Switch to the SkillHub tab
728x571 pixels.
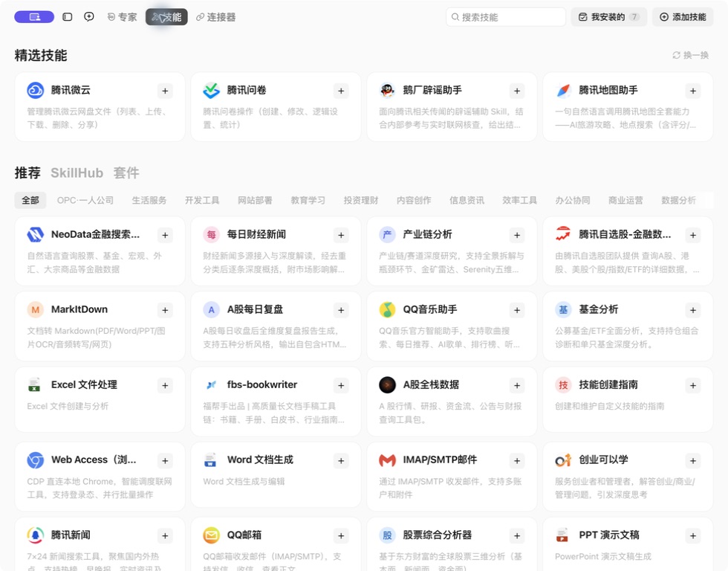tap(77, 172)
